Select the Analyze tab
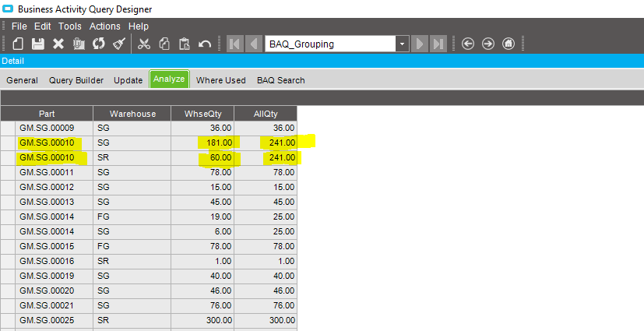Image resolution: width=644 pixels, height=331 pixels. coord(169,79)
